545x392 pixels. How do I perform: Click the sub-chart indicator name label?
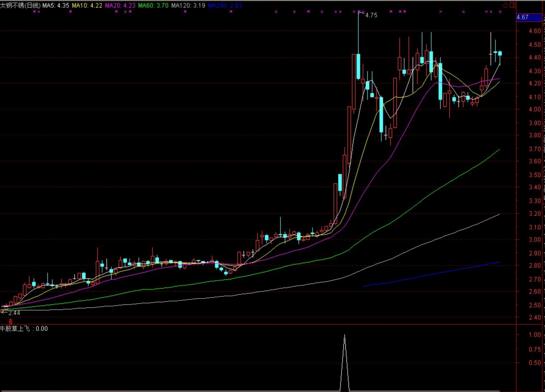[24, 328]
